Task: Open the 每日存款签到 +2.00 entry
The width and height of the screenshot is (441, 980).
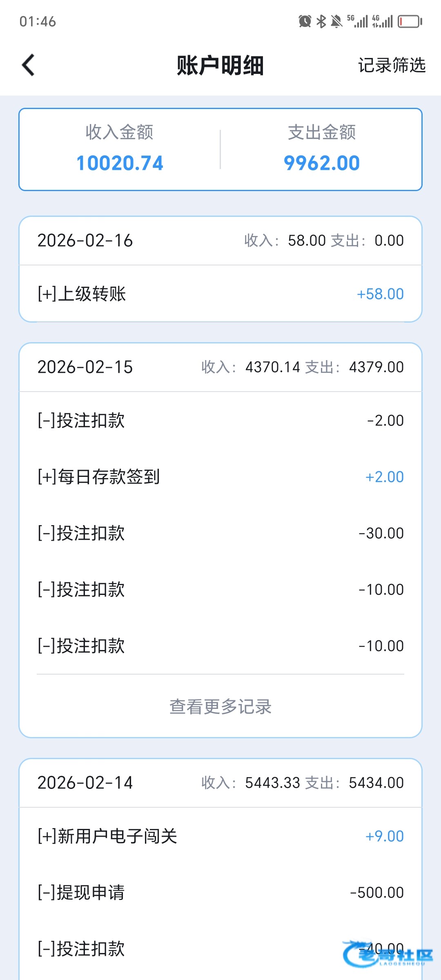Action: [220, 477]
